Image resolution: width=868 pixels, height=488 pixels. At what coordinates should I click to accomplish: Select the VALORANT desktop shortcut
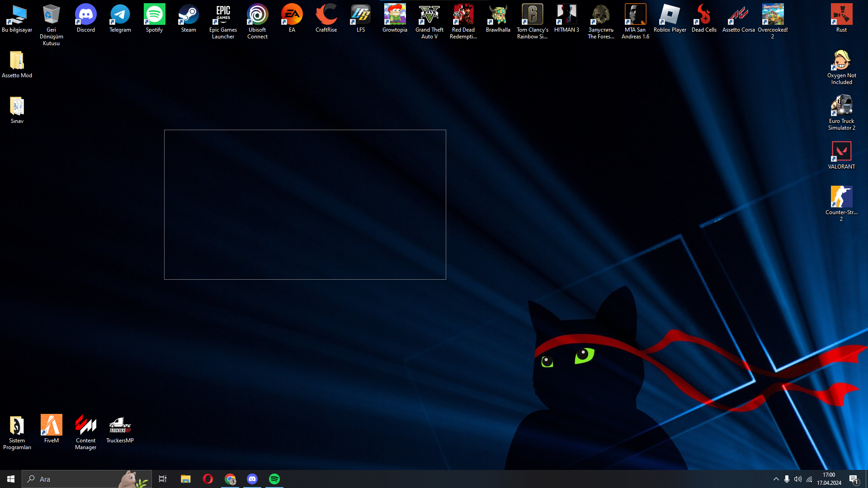pyautogui.click(x=842, y=155)
